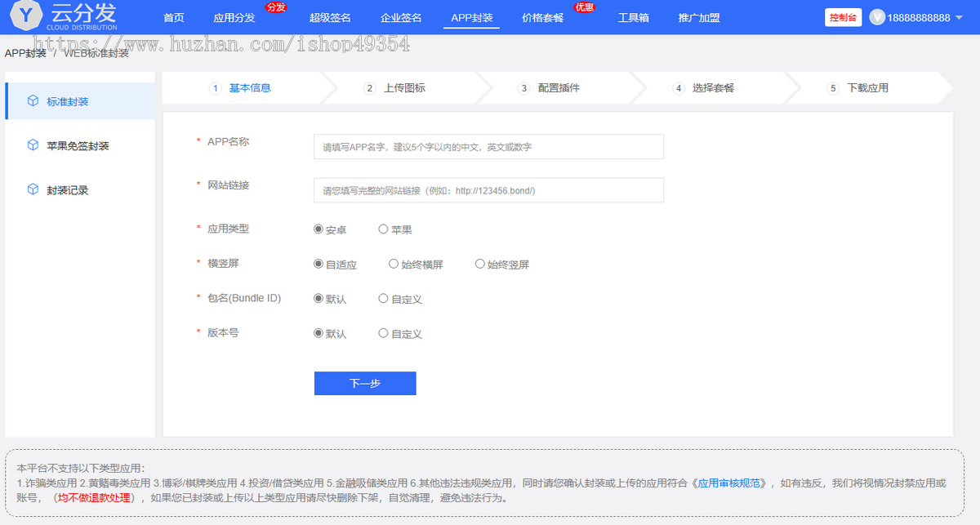Choose 始终竖屏 screen orientation
Image resolution: width=980 pixels, height=525 pixels.
480,264
